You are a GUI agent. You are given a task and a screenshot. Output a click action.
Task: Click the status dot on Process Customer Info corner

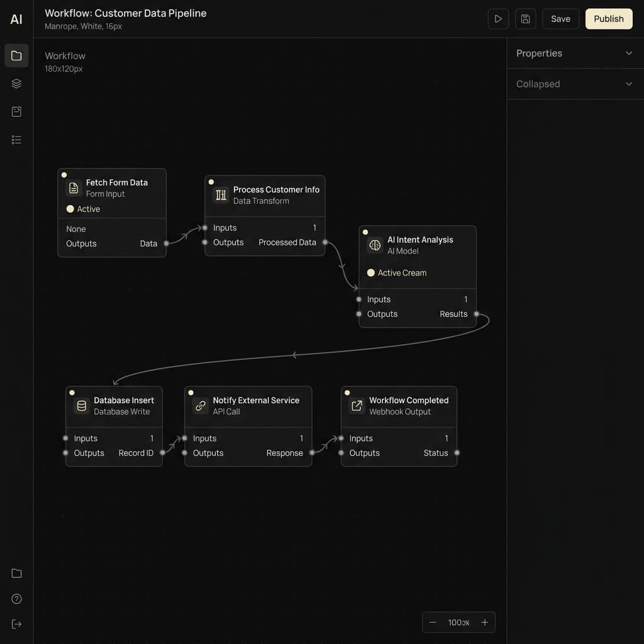(211, 182)
